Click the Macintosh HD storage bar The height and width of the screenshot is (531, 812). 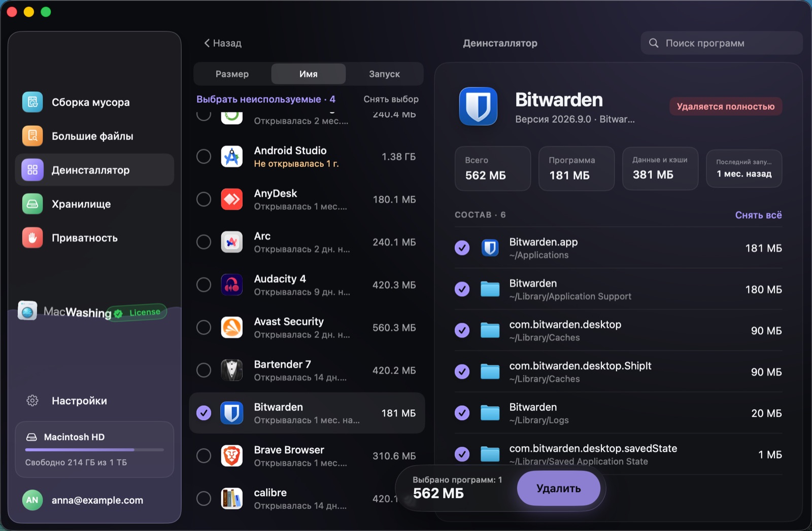94,450
